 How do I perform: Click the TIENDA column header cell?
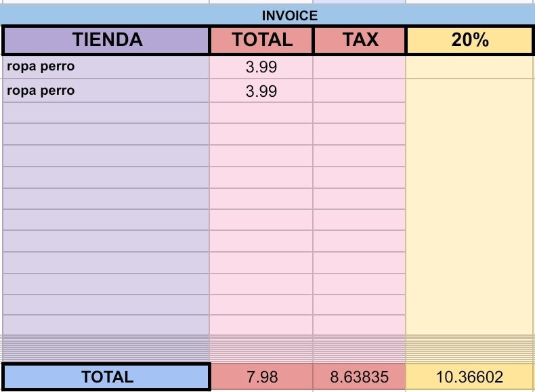tap(107, 40)
